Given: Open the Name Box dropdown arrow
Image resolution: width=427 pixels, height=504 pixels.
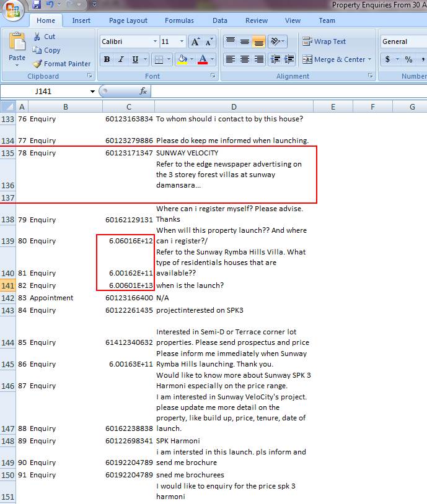Looking at the screenshot, I should pos(92,92).
